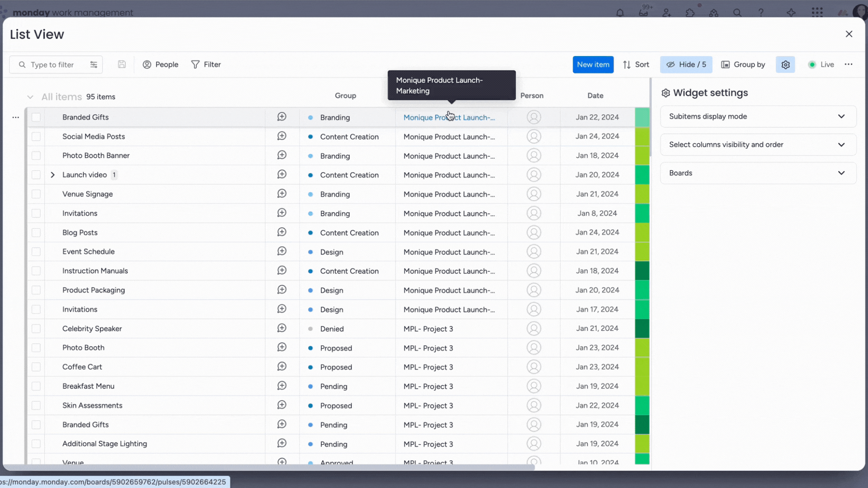Image resolution: width=868 pixels, height=488 pixels.
Task: Open Group by options
Action: click(743, 65)
